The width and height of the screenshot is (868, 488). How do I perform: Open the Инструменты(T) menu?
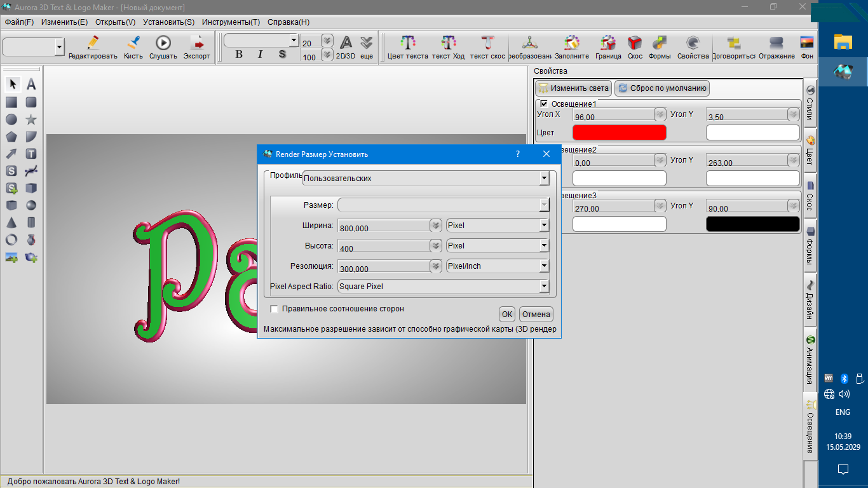[x=231, y=22]
